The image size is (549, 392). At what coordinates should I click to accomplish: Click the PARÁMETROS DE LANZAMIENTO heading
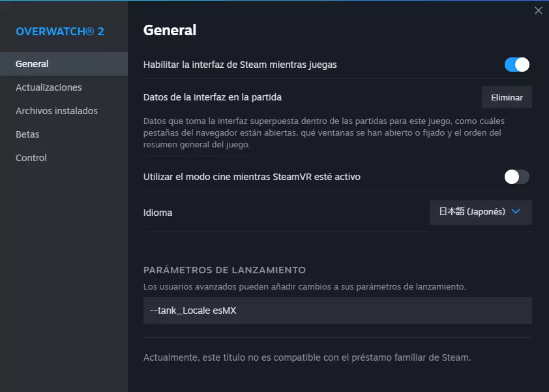click(x=224, y=270)
